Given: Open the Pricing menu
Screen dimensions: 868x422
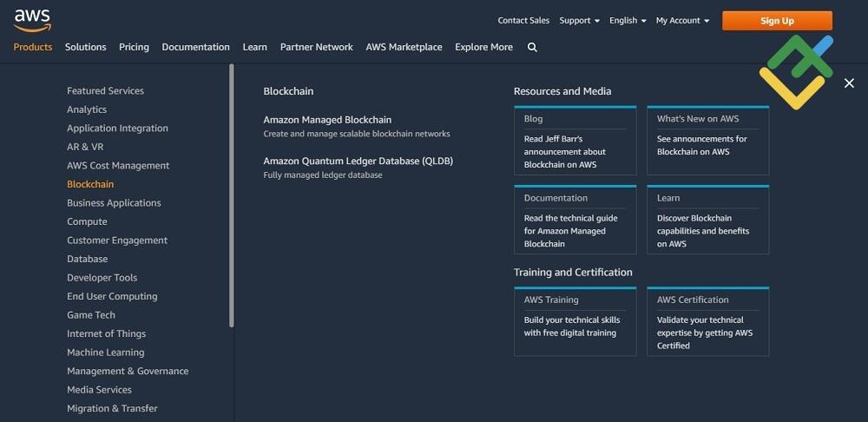Looking at the screenshot, I should [134, 47].
